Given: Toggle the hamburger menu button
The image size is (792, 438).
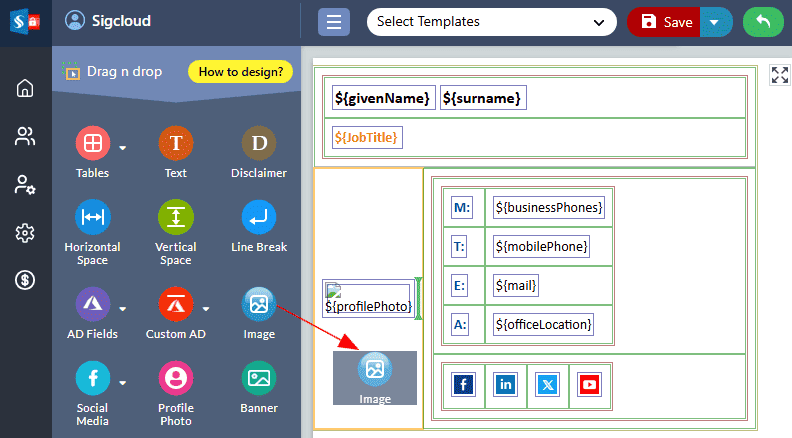Looking at the screenshot, I should tap(334, 22).
